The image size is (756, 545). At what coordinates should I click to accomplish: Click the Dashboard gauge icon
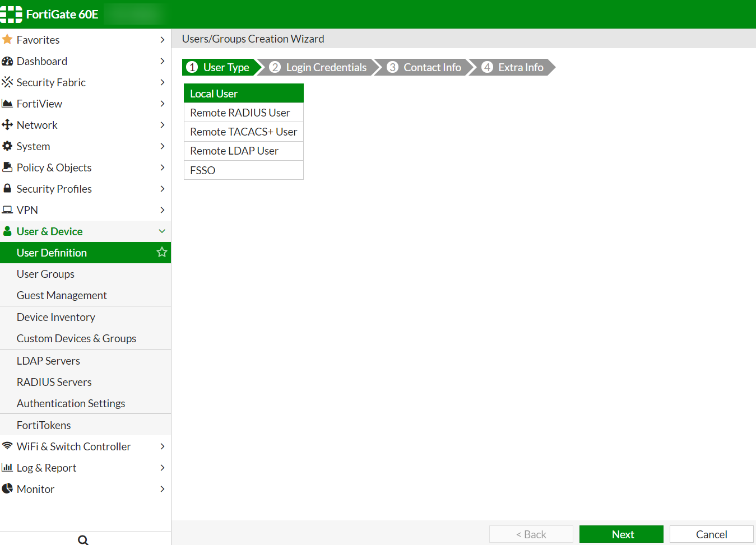click(7, 61)
